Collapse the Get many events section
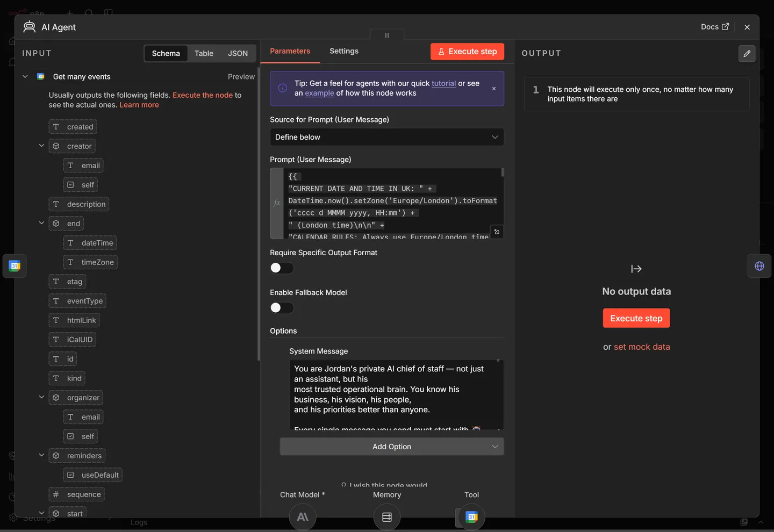 pos(25,77)
